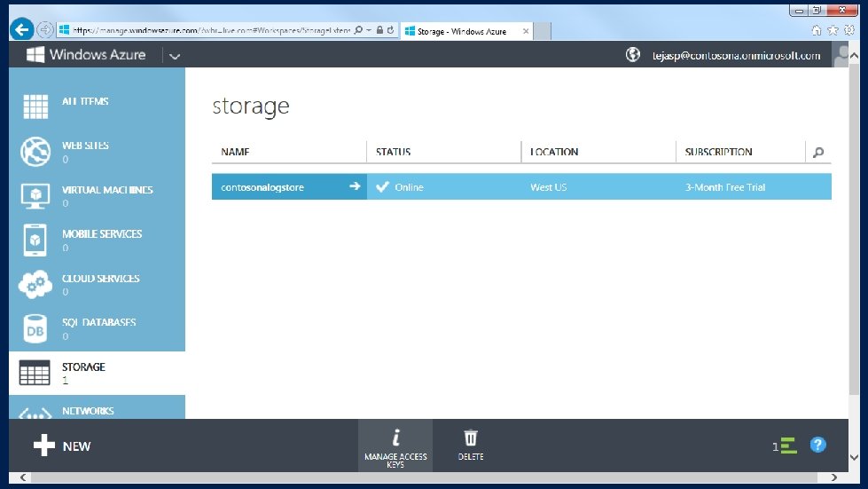868x489 pixels.
Task: Refresh the page with the reload icon
Action: pyautogui.click(x=391, y=30)
